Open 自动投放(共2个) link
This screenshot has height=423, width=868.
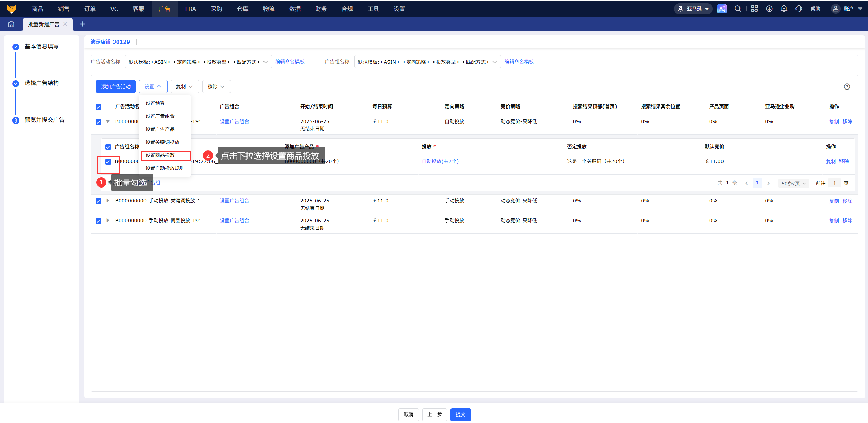[440, 161]
